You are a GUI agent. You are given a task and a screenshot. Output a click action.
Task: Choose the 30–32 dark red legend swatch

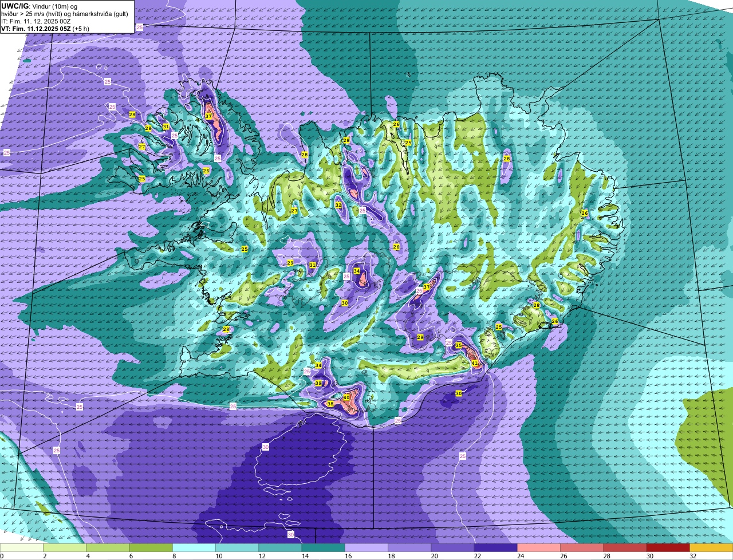coord(668,547)
